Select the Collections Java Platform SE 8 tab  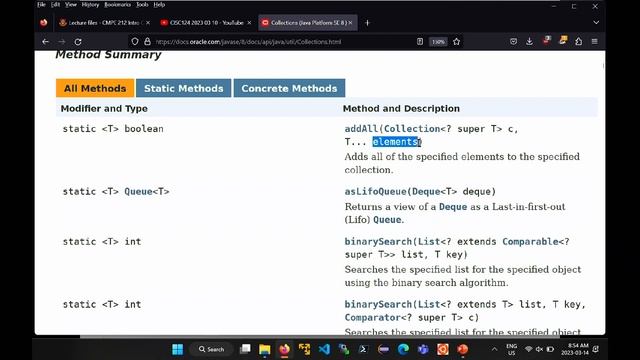click(x=308, y=23)
